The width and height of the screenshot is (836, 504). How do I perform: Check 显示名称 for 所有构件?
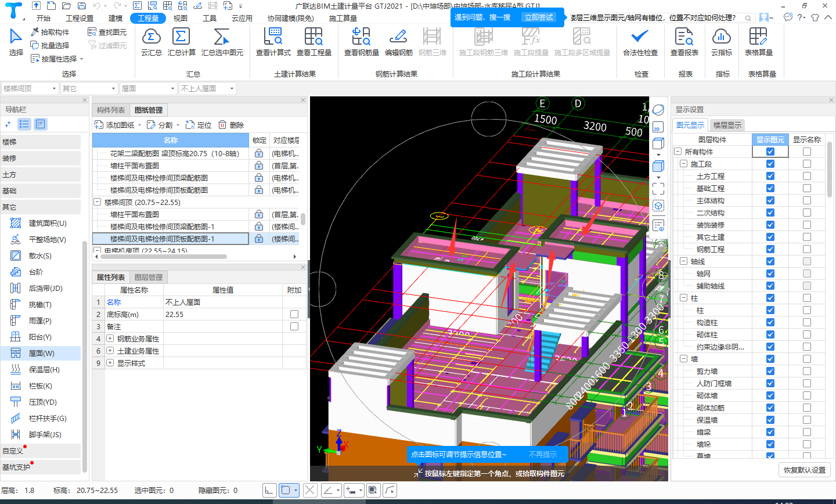point(807,152)
